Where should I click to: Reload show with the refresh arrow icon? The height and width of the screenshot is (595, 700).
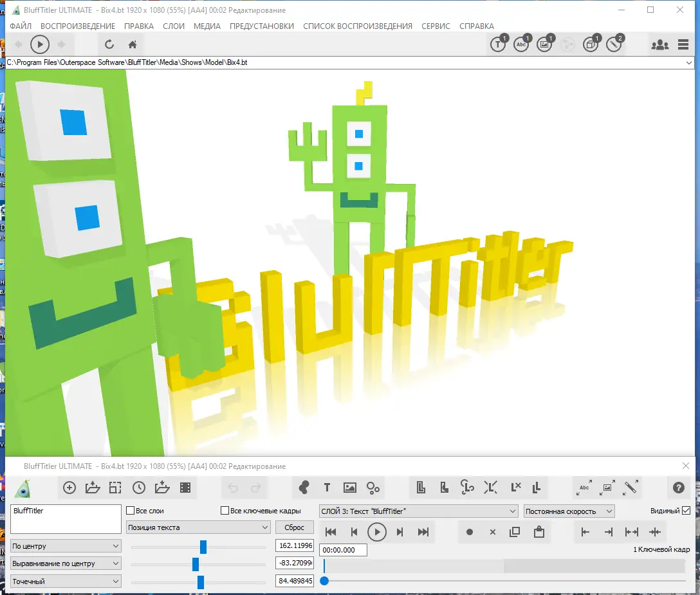point(109,44)
